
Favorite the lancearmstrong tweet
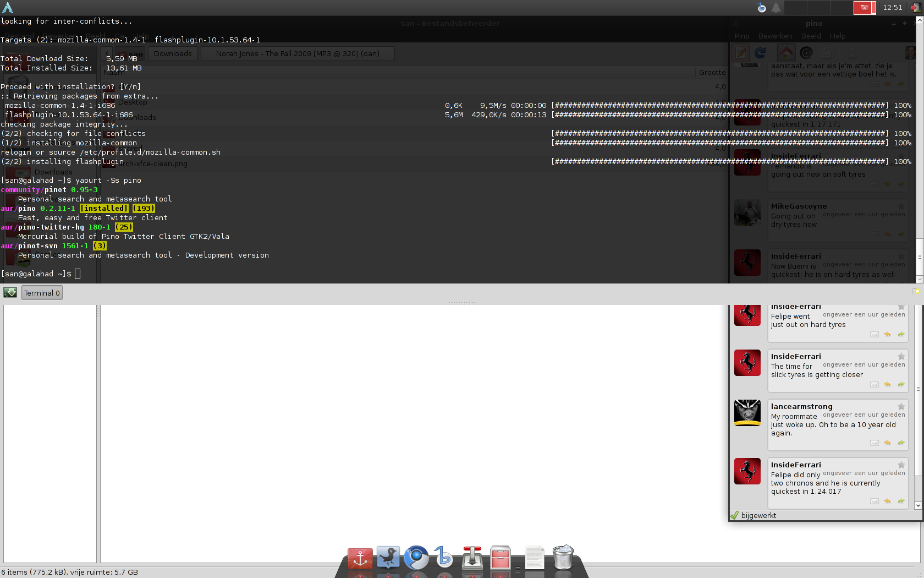pyautogui.click(x=901, y=406)
